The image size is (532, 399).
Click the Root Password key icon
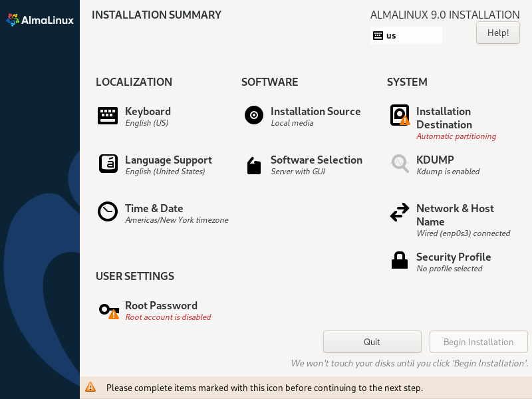(x=109, y=311)
